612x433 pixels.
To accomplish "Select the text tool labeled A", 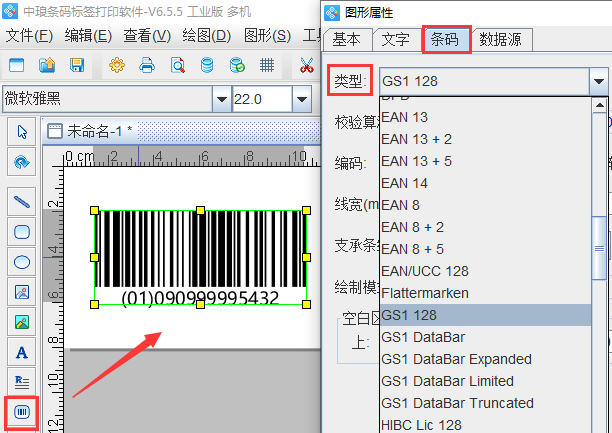I will pyautogui.click(x=21, y=352).
